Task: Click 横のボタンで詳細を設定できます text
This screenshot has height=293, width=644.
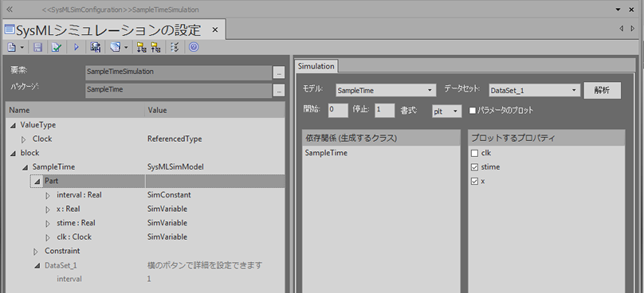Action: pos(205,265)
